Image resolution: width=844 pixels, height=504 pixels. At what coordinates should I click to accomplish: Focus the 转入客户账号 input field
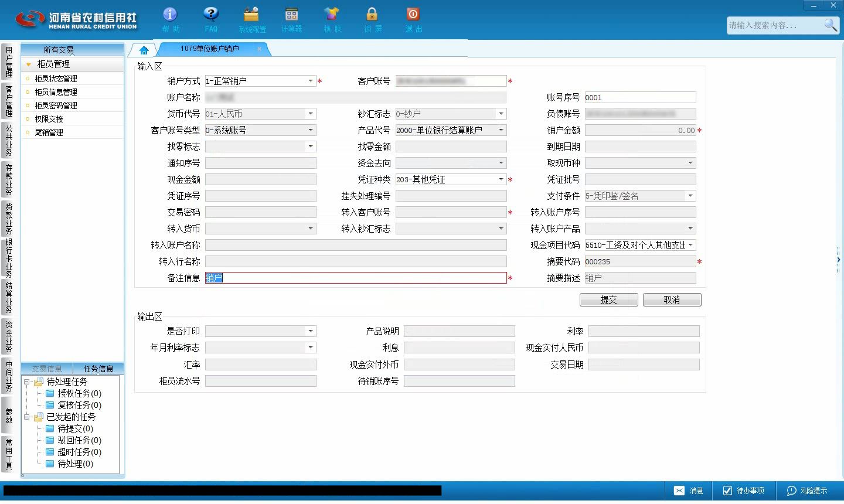point(451,212)
